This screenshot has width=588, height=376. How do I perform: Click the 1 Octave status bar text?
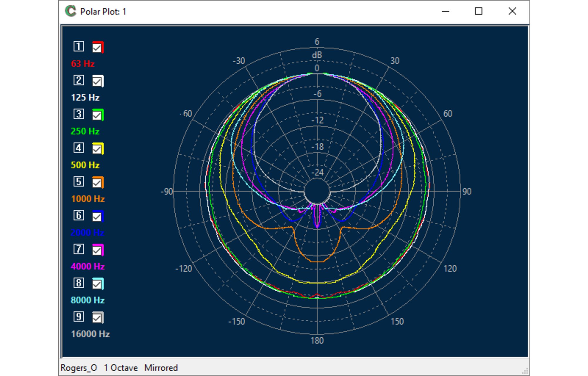click(x=121, y=368)
